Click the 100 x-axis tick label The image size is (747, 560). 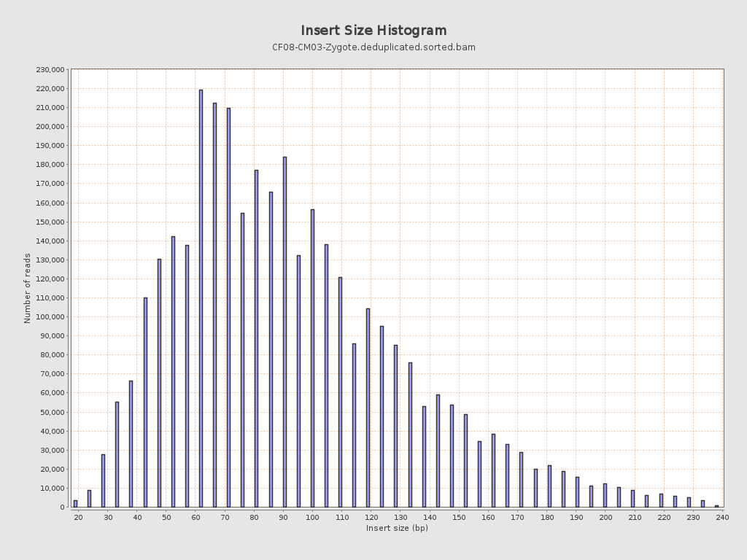click(x=312, y=517)
